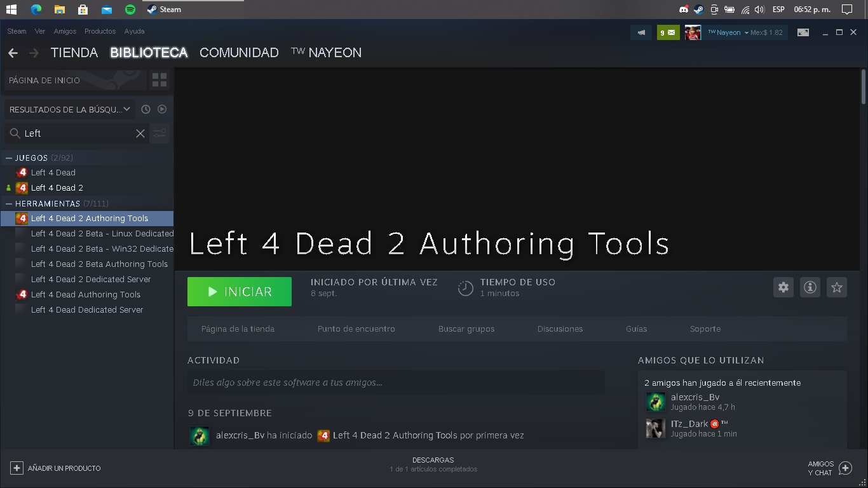Switch library to grid collections view icon
The height and width of the screenshot is (488, 868).
coord(159,80)
